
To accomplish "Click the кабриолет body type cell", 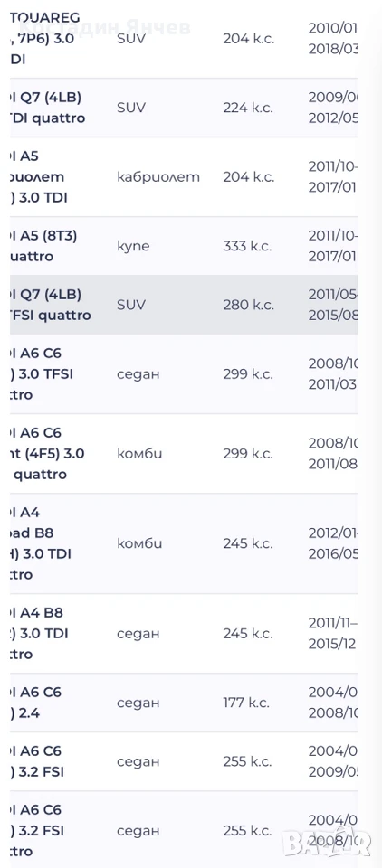I will click(x=158, y=178).
